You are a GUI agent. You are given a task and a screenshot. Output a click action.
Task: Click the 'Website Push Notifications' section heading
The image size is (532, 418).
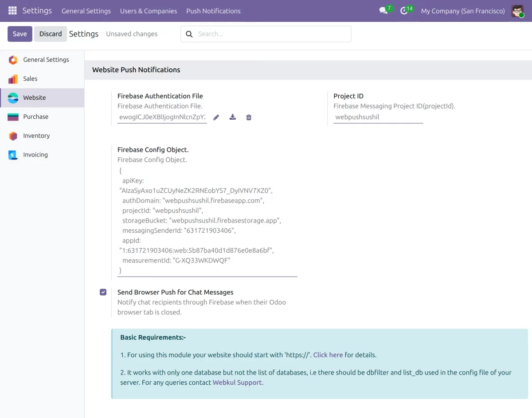point(136,70)
